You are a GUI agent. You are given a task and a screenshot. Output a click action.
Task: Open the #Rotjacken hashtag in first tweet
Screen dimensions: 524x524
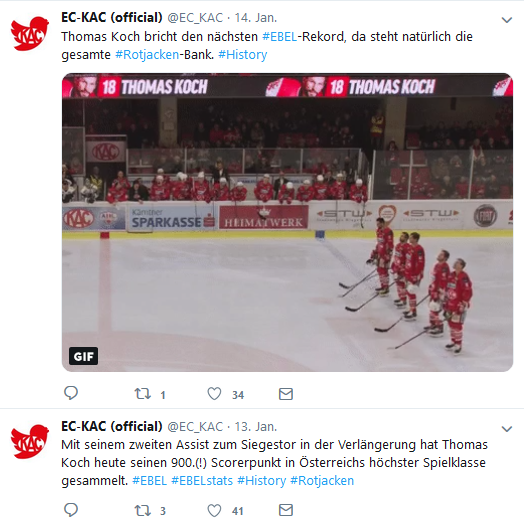click(x=147, y=54)
